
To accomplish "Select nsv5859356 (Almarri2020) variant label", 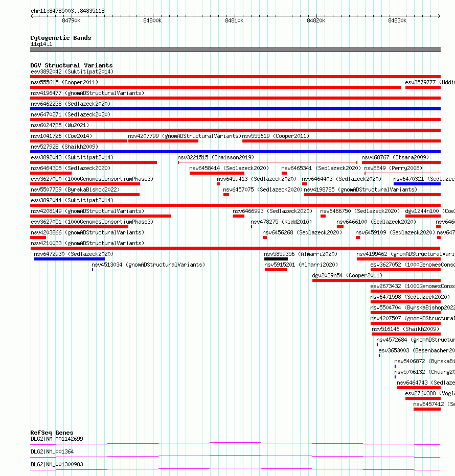I will 301,254.
